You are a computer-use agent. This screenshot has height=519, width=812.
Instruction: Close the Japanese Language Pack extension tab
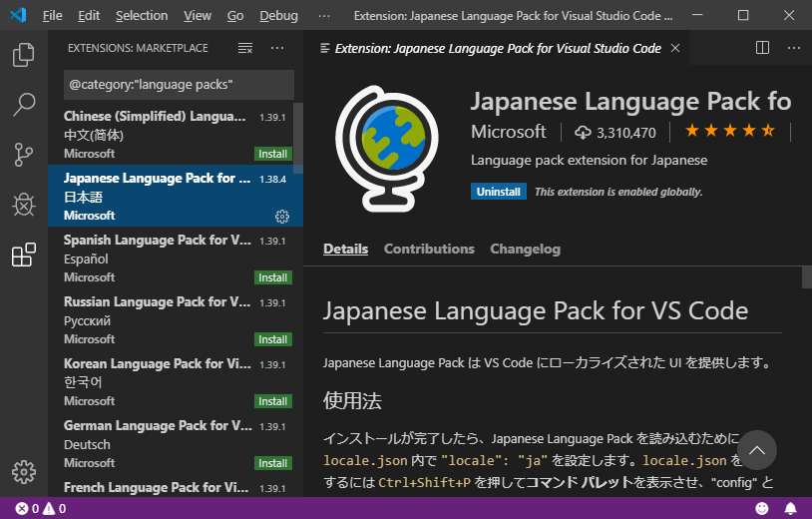click(675, 48)
